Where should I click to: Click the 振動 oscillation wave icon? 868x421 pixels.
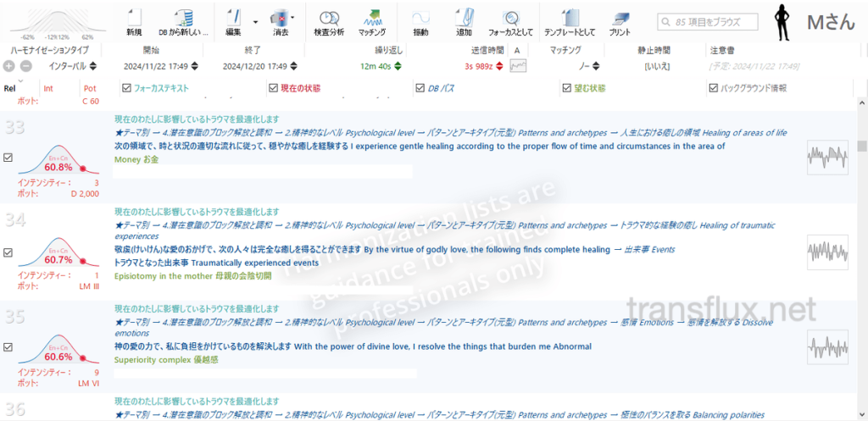pyautogui.click(x=420, y=18)
